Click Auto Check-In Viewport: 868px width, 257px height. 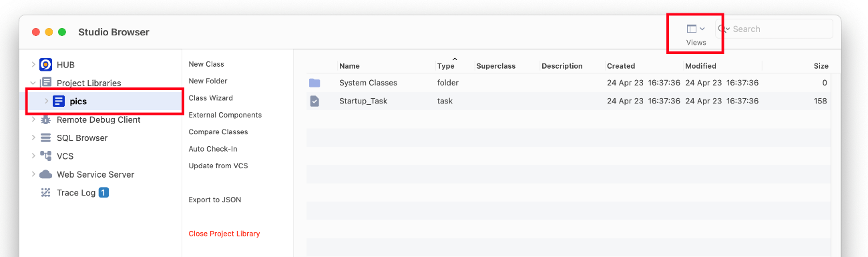tap(213, 149)
